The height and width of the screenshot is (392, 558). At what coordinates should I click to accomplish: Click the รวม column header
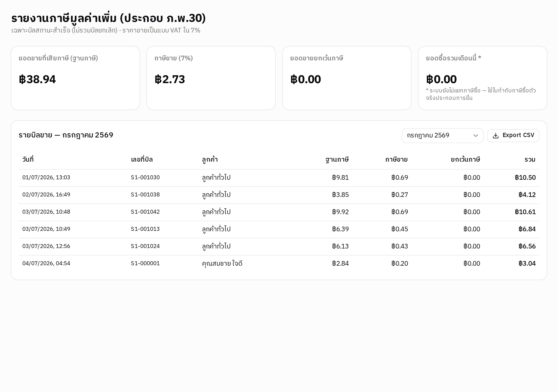530,160
